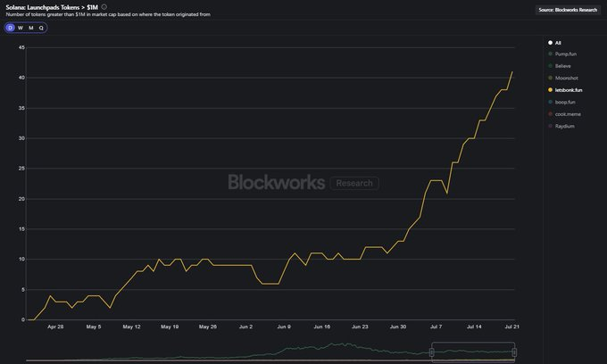Select the daily (D) interval
This screenshot has width=607, height=364.
(x=11, y=28)
